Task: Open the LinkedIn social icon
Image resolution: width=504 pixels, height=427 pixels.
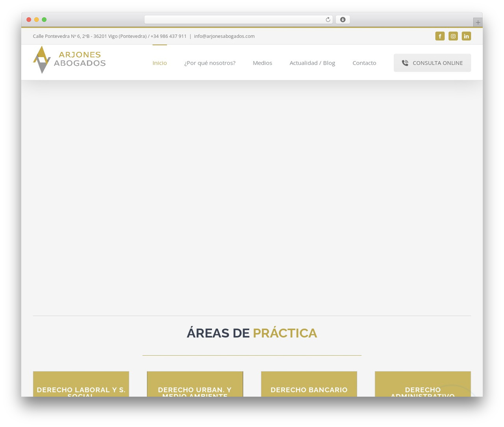Action: click(466, 36)
